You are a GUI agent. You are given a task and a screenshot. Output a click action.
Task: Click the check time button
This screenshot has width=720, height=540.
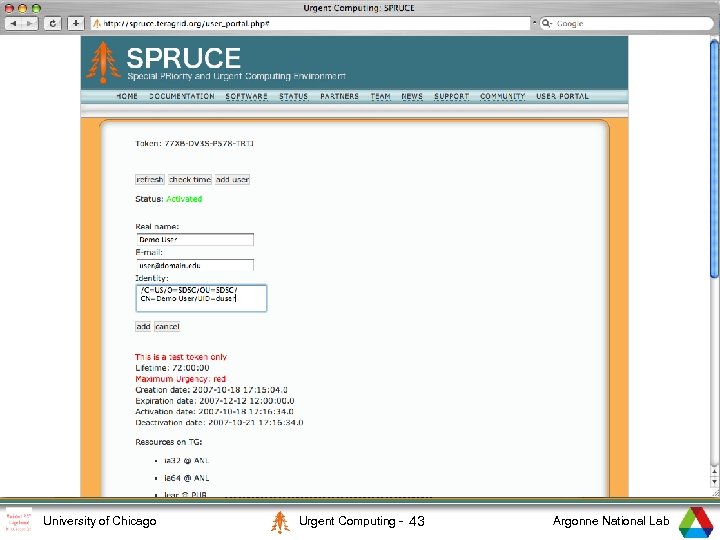[190, 180]
